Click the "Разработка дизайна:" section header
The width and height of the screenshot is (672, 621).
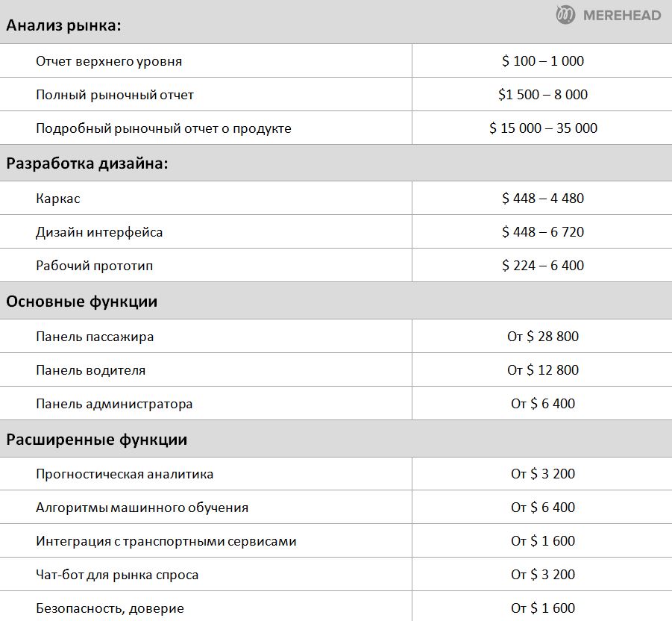coord(87,163)
